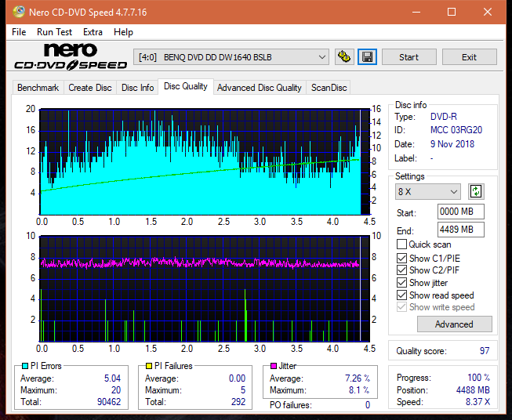Minimize the Nero CD-DVD Speed window

tap(416, 12)
